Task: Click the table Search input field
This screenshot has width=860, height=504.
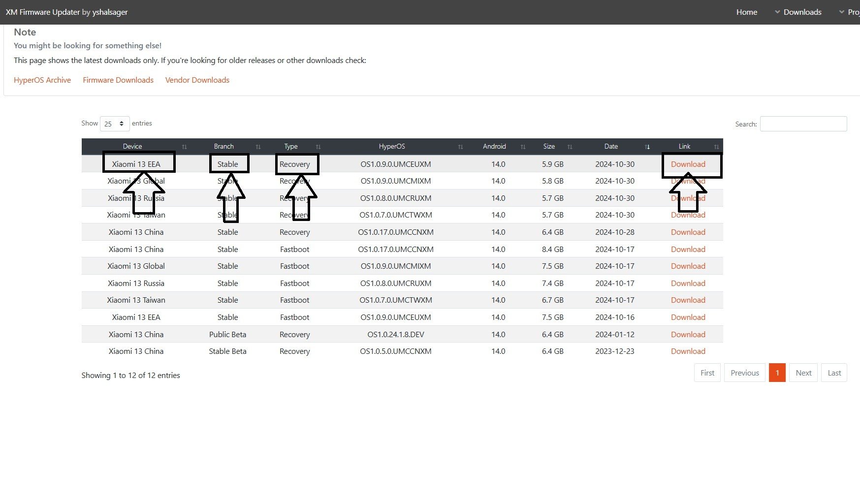Action: coord(803,124)
